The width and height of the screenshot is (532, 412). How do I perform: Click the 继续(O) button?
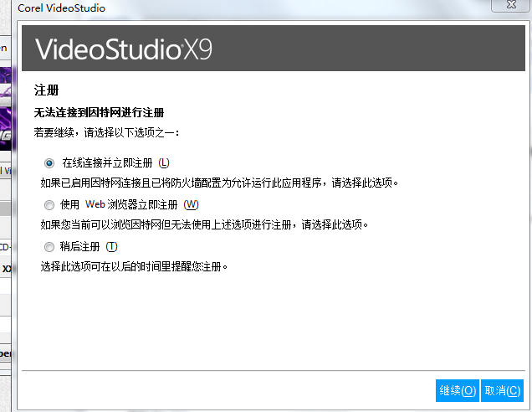[458, 390]
